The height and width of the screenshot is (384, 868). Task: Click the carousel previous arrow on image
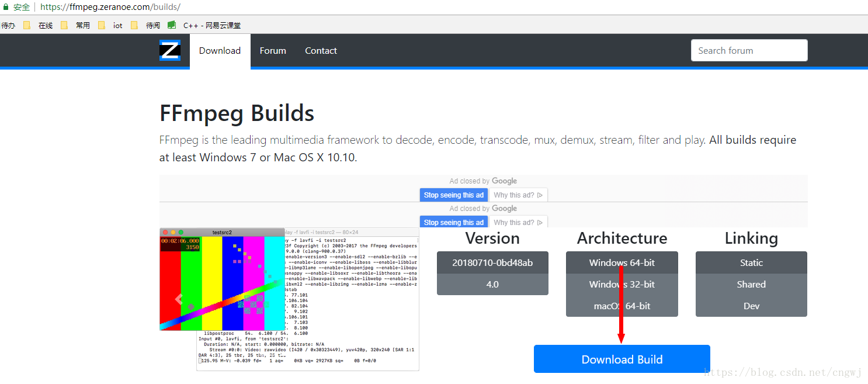pyautogui.click(x=180, y=299)
